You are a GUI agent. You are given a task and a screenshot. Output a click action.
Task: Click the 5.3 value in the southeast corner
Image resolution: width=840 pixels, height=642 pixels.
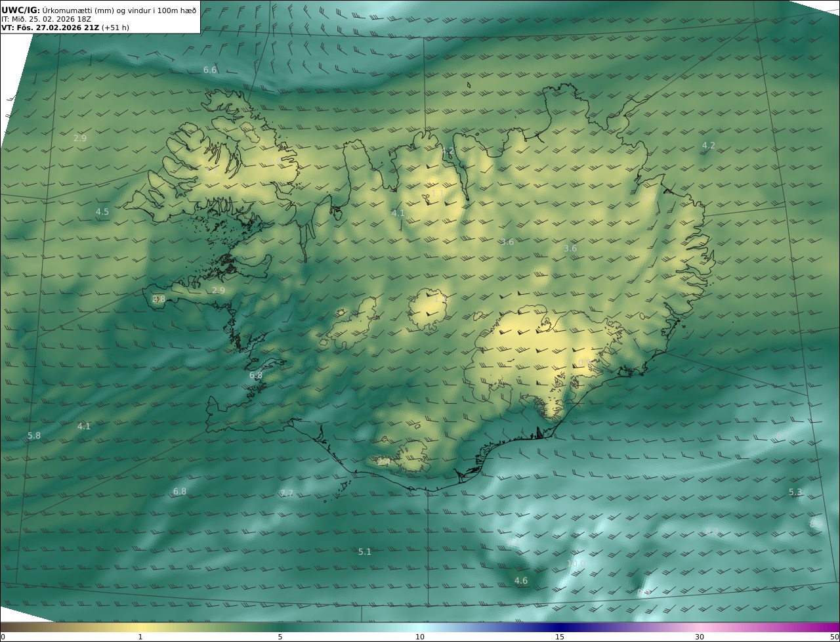coord(795,492)
